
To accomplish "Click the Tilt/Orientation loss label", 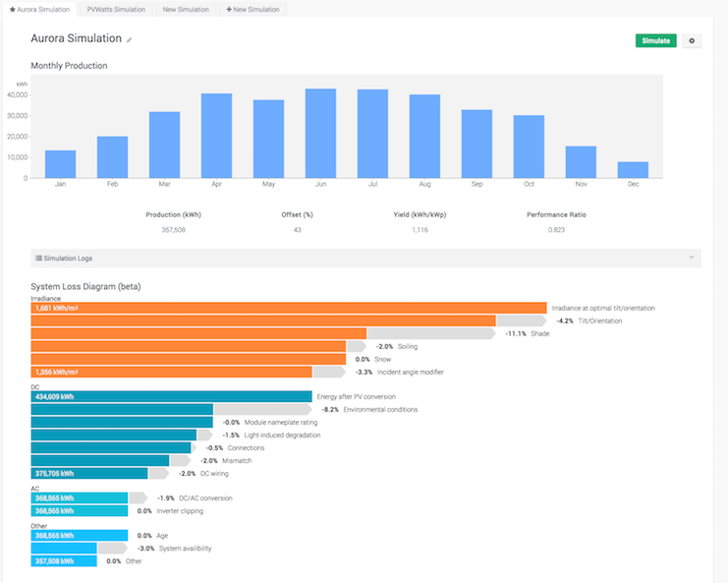I will pyautogui.click(x=600, y=321).
